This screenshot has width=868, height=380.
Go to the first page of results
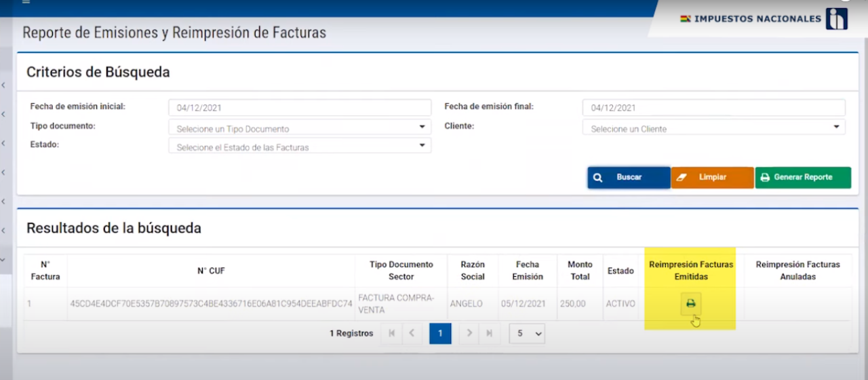click(x=391, y=333)
